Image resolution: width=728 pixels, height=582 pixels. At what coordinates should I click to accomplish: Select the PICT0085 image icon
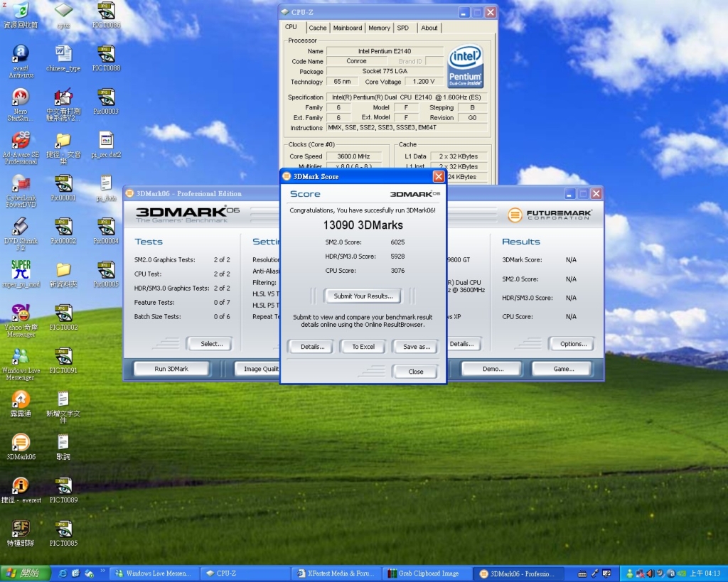(63, 533)
